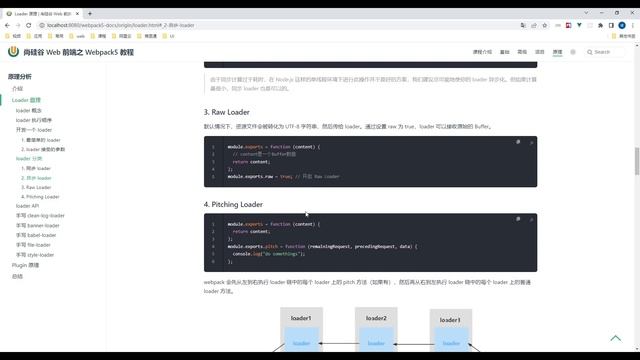Go to sidebar item '1. 最简单的 loader'

pos(41,140)
